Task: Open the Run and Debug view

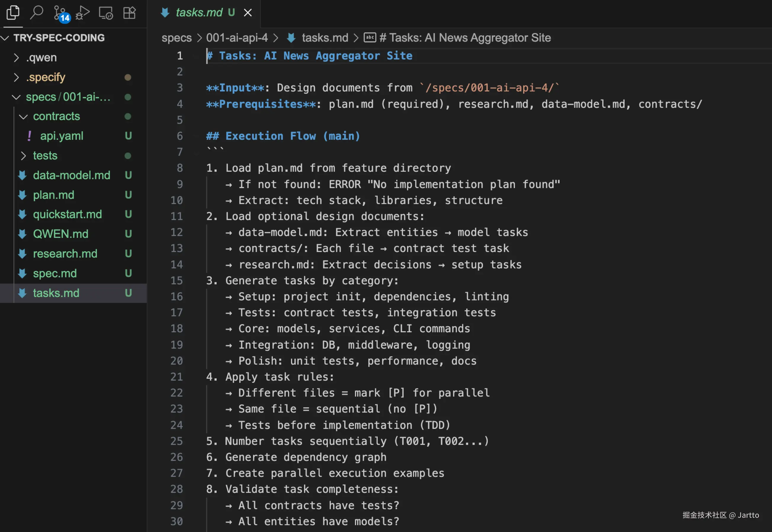Action: point(82,13)
